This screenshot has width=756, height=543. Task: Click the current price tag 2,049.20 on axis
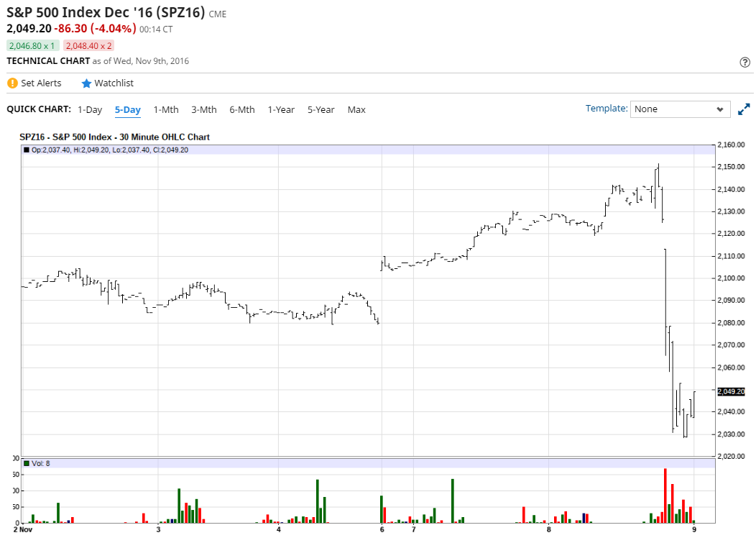pos(731,391)
